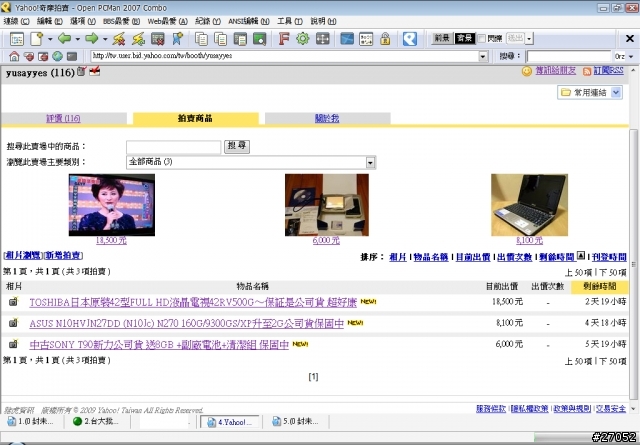This screenshot has width=640, height=445.
Task: Expand the address bar URL dropdown
Action: pyautogui.click(x=483, y=56)
